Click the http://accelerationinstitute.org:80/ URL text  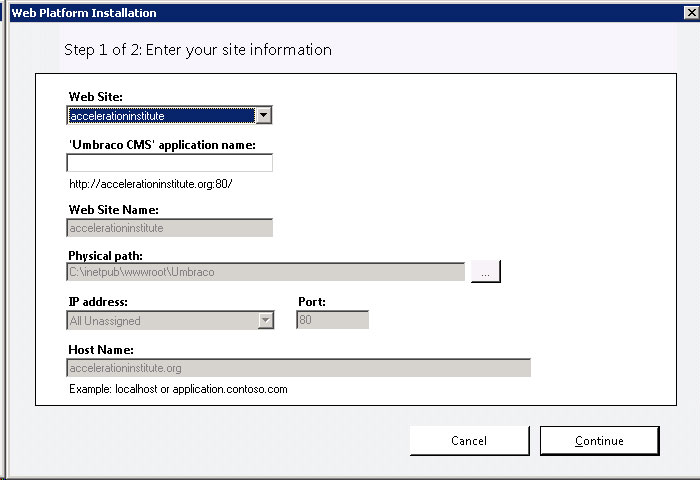151,184
